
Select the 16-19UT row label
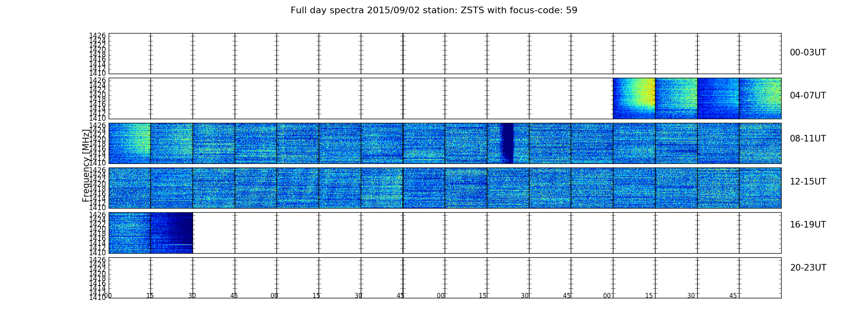[808, 225]
